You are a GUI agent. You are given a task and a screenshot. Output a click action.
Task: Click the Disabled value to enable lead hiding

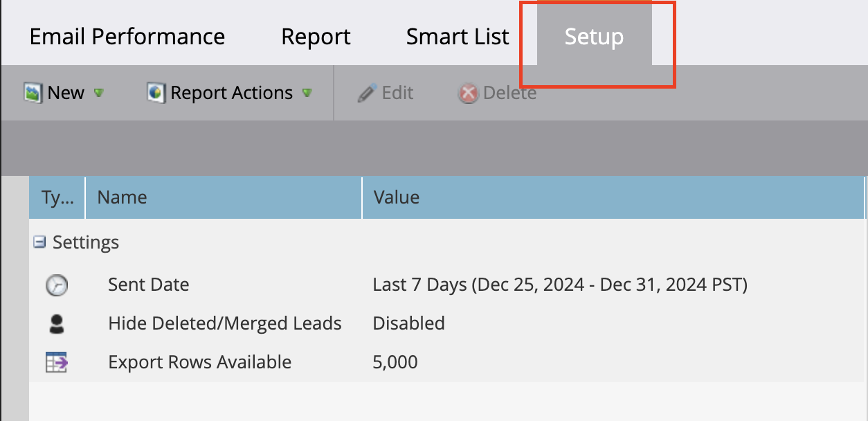[x=408, y=323]
